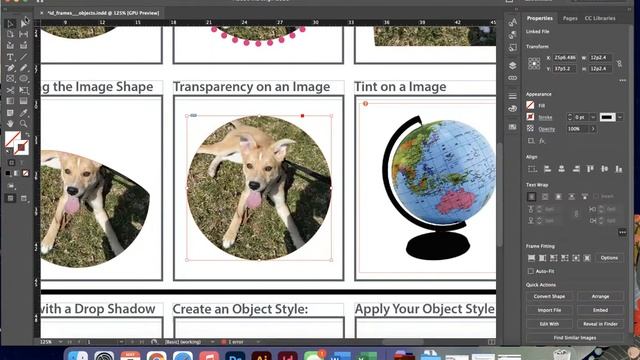Select the id_frames_objects.indd document tab

(x=103, y=13)
